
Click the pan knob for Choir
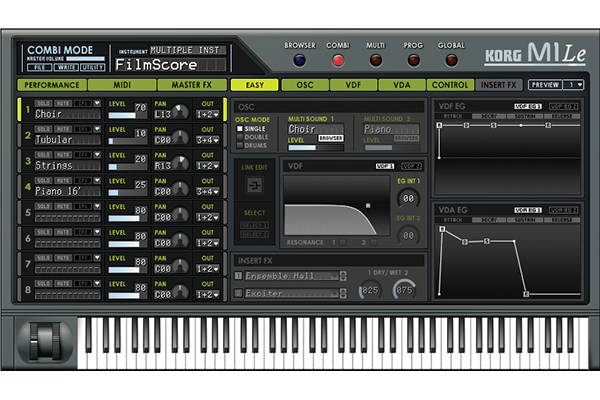tap(179, 113)
